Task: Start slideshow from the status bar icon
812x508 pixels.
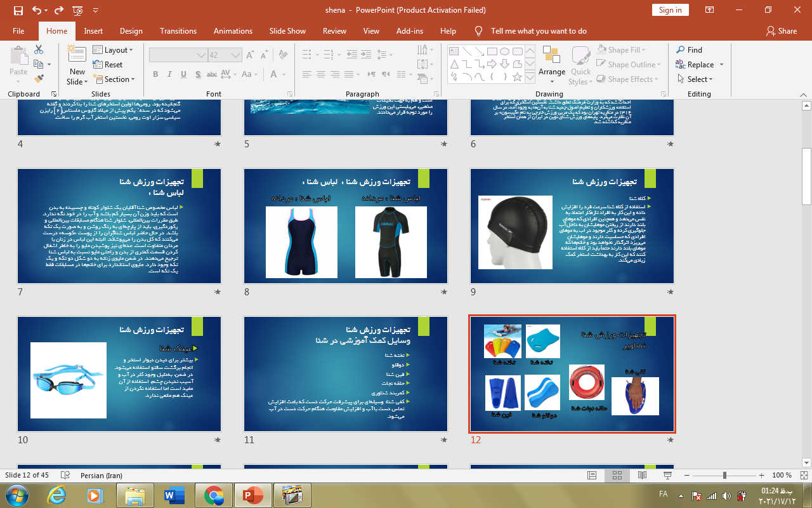Action: 667,475
